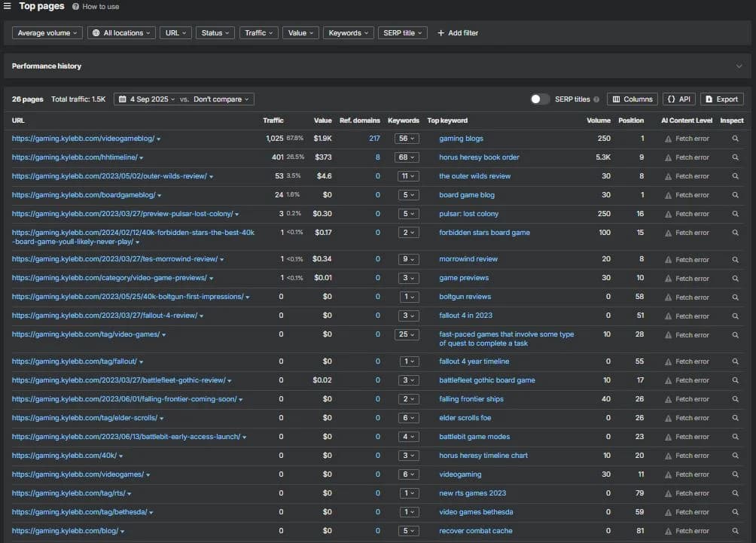Open 217 referring domains for videogameblog
Screen dimensions: 756x543
point(374,139)
